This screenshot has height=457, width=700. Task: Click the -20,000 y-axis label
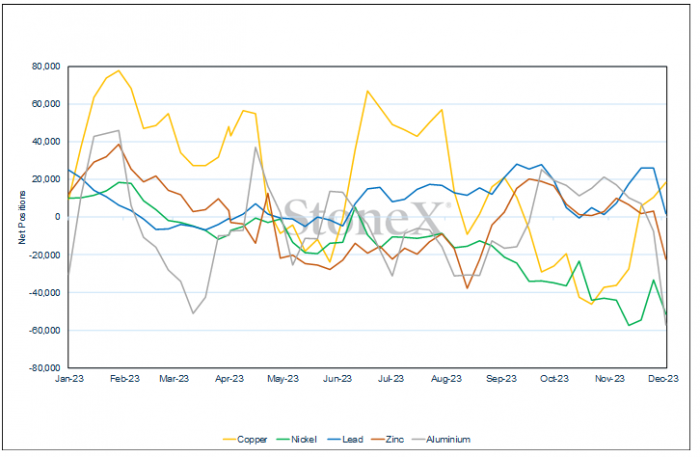tap(45, 255)
